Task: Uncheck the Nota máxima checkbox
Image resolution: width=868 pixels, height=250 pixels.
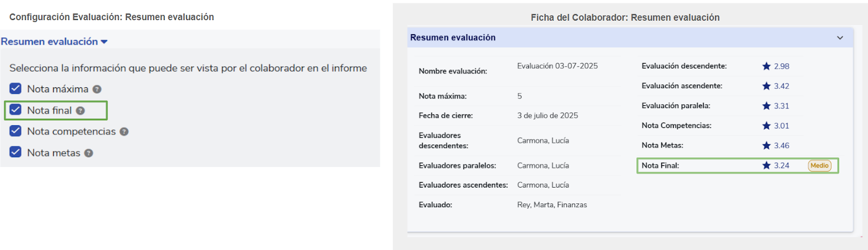Action: pos(16,88)
